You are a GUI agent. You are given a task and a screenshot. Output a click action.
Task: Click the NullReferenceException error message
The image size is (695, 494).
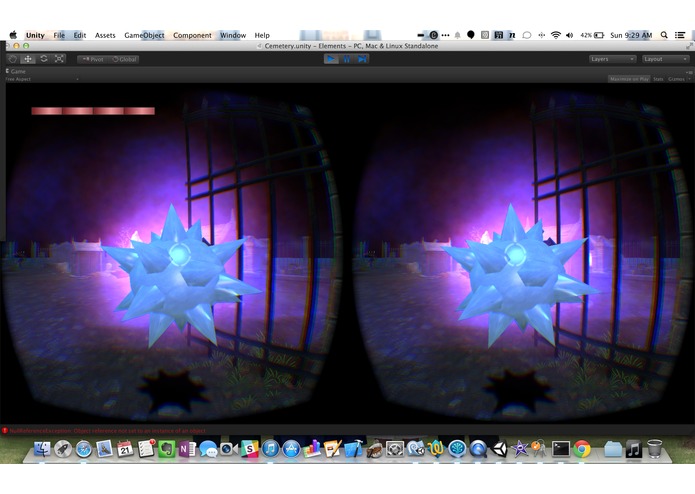click(x=108, y=431)
